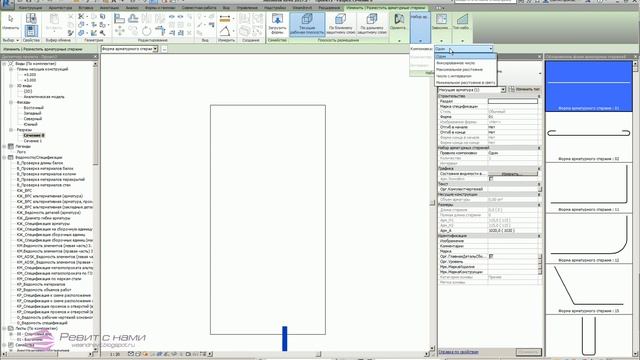The width and height of the screenshot is (640, 360).
Task: Click the Angular measure icon
Action: tap(225, 31)
